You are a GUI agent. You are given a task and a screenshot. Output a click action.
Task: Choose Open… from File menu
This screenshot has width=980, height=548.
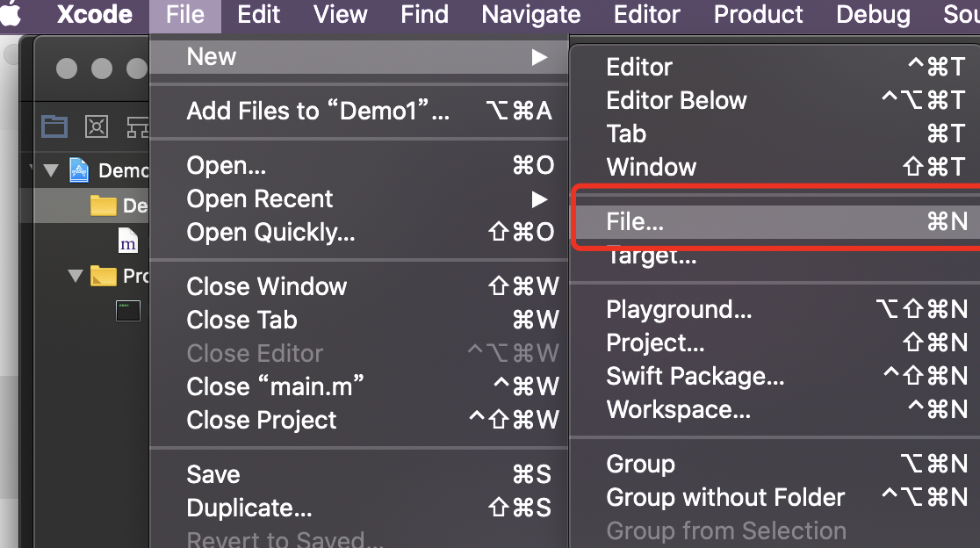click(359, 166)
